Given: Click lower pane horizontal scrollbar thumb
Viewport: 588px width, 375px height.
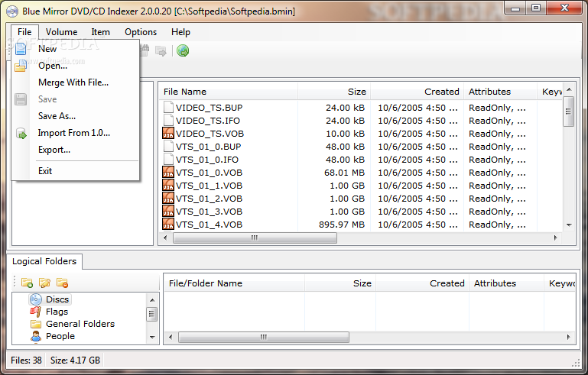Looking at the screenshot, I should [264, 337].
